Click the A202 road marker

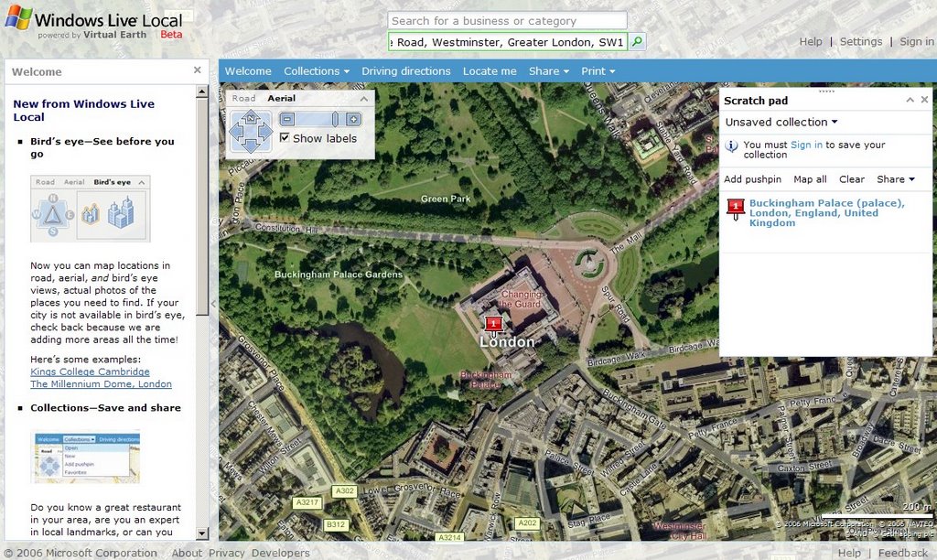click(x=527, y=522)
